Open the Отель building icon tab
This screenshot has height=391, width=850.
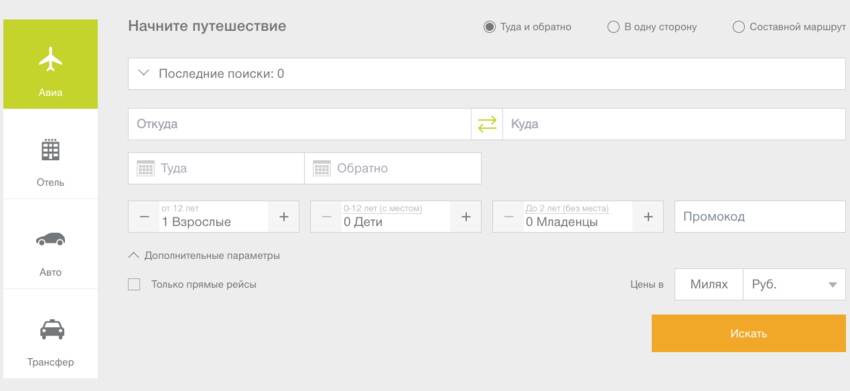(50, 154)
